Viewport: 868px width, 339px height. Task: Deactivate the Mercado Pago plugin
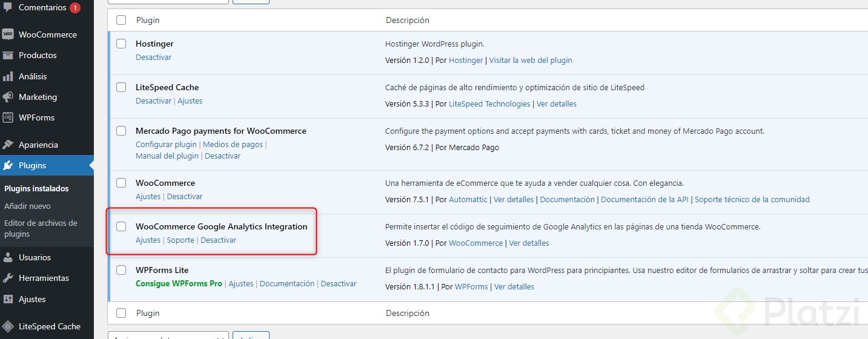(x=222, y=156)
